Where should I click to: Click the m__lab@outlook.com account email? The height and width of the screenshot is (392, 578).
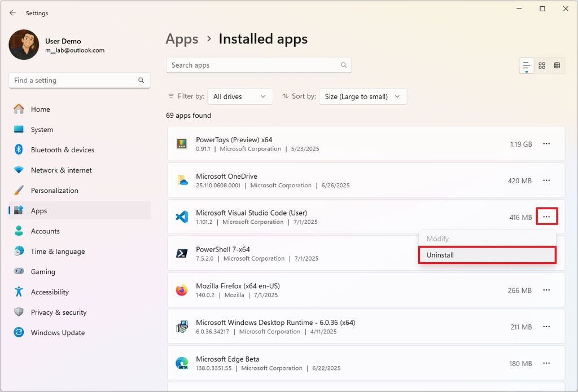tap(75, 50)
